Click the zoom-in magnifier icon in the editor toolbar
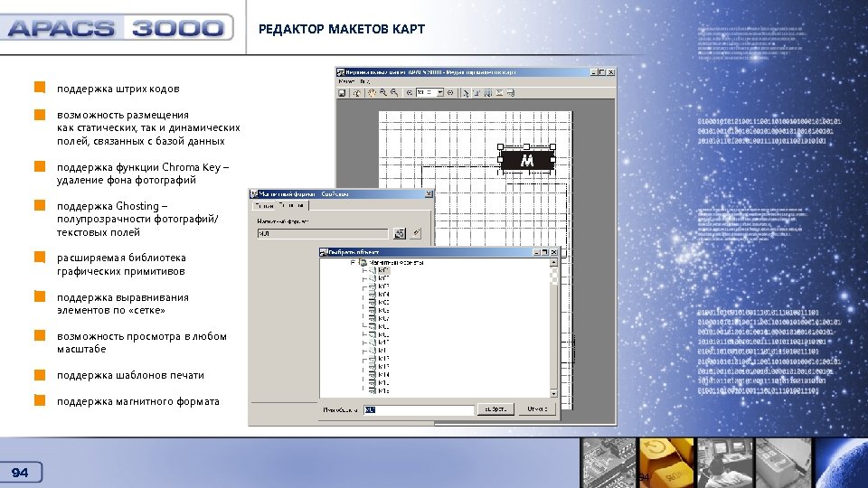868x488 pixels. coord(383,93)
